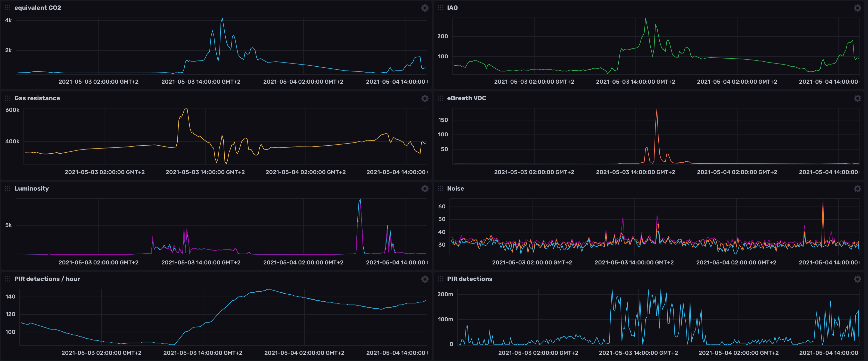Grab drag handle of Gas resistance panel
The image size is (868, 361).
pyautogui.click(x=7, y=98)
